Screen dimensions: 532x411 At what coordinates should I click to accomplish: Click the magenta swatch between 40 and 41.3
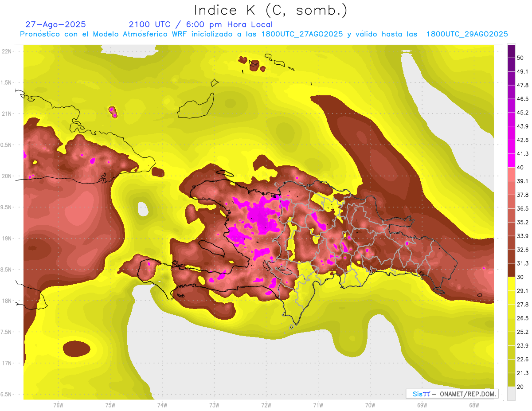[x=511, y=160]
